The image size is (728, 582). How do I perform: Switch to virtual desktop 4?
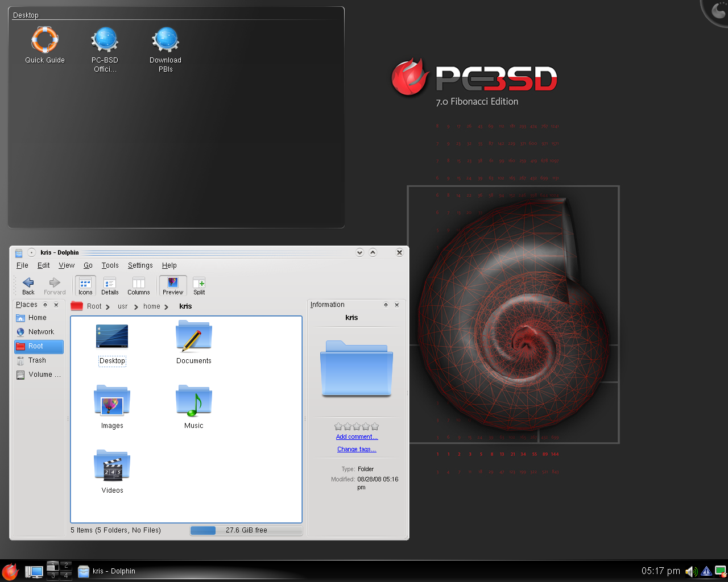pyautogui.click(x=66, y=575)
